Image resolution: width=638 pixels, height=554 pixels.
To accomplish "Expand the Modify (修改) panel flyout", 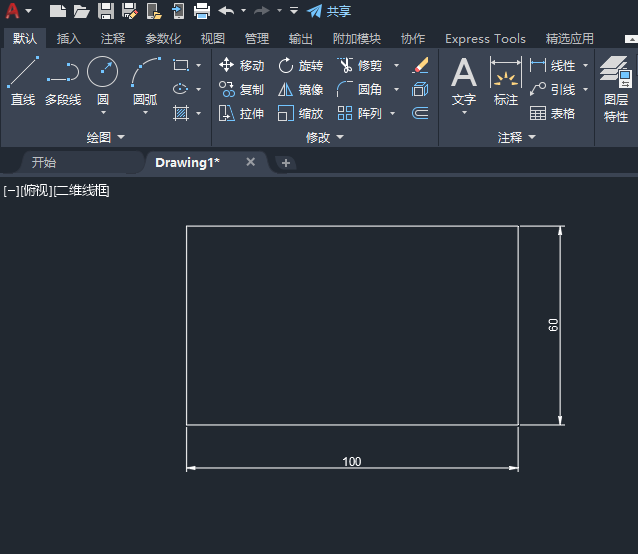I will pyautogui.click(x=325, y=137).
